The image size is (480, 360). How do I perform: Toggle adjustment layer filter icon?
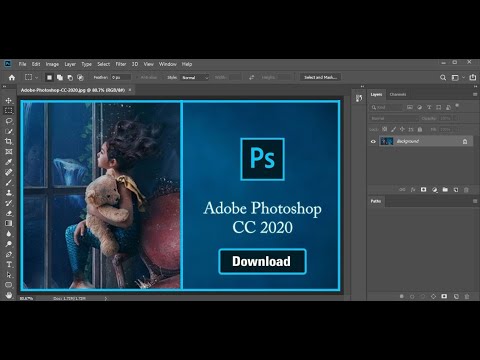[x=420, y=107]
